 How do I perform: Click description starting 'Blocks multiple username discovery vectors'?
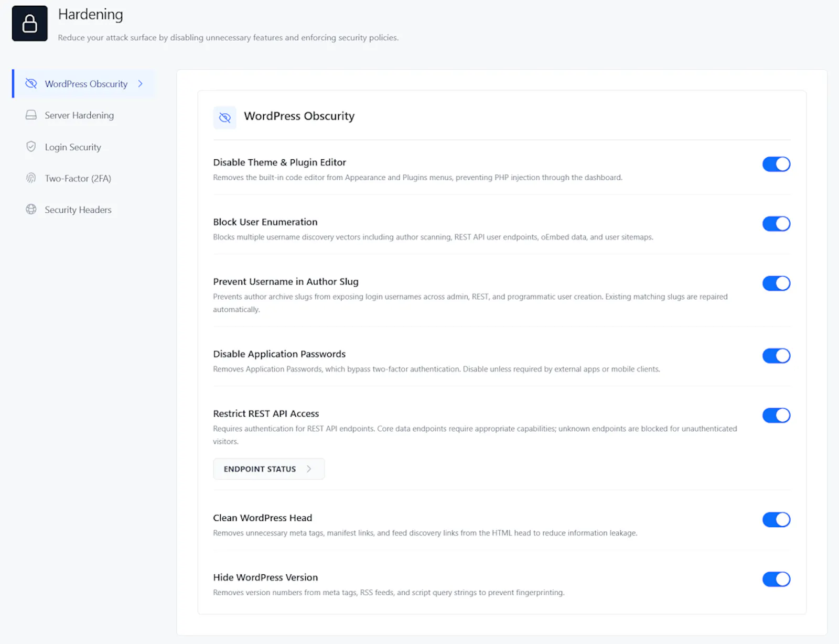coord(433,237)
